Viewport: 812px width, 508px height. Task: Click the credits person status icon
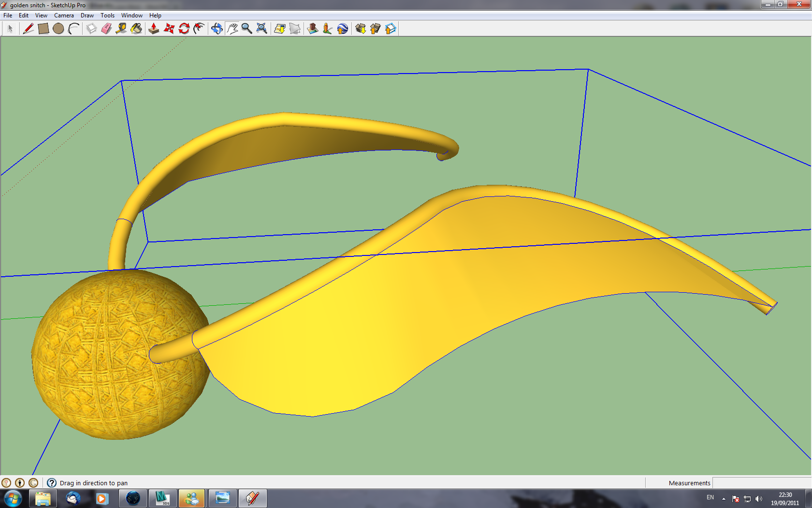20,483
